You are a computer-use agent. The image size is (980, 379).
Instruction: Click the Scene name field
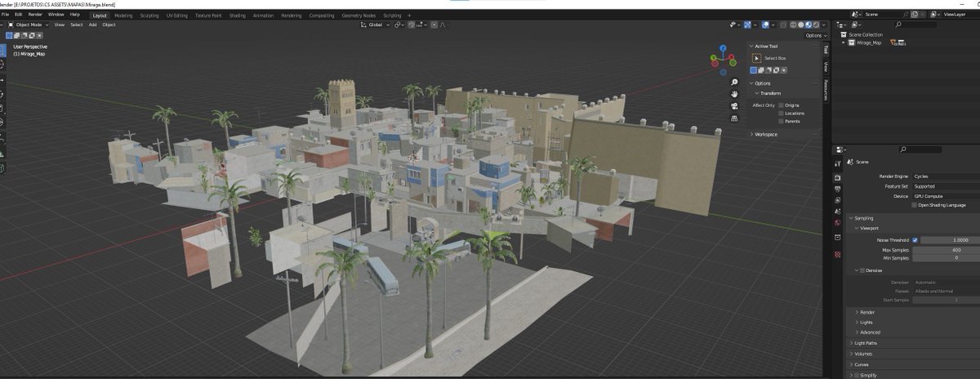882,14
